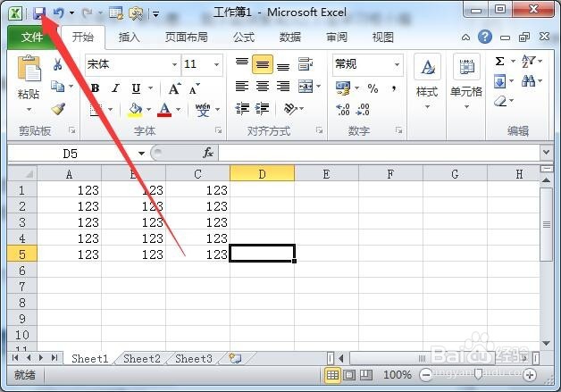Viewport: 561px width, 392px height.
Task: Switch to the 页面布局 tab
Action: [x=186, y=37]
